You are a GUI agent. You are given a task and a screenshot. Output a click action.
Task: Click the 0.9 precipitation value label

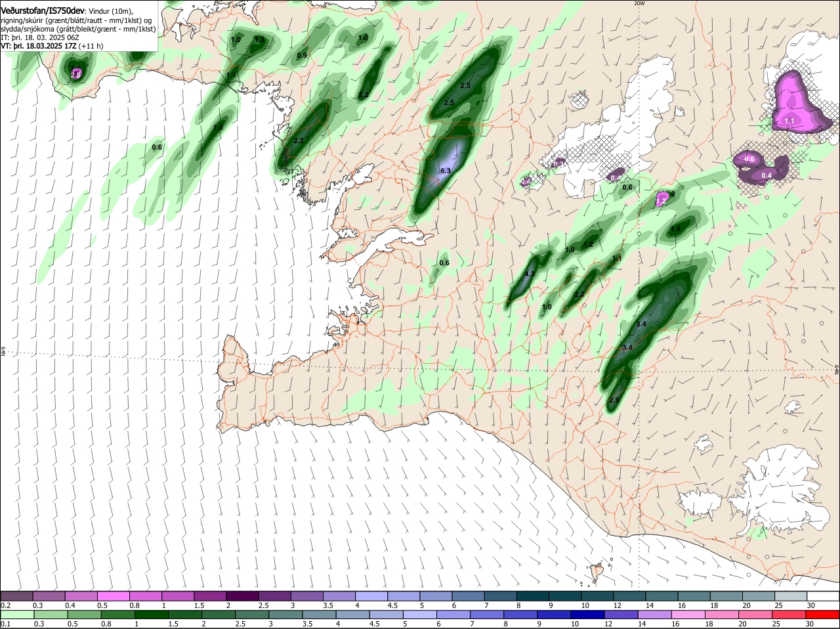point(302,56)
